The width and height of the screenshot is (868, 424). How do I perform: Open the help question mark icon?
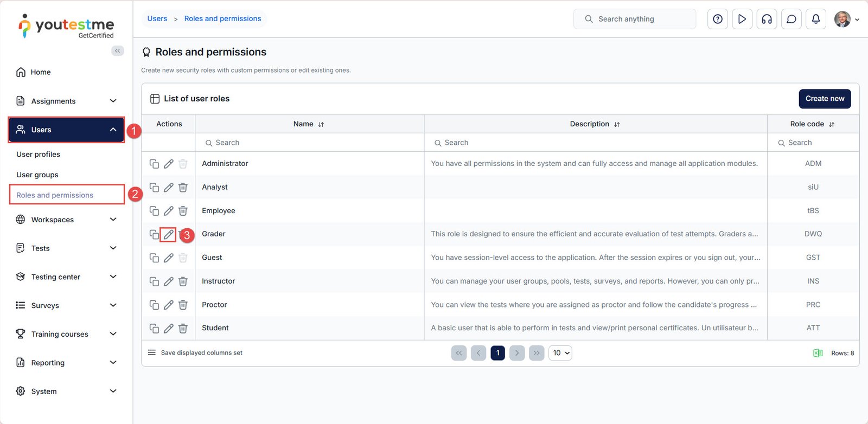point(717,19)
